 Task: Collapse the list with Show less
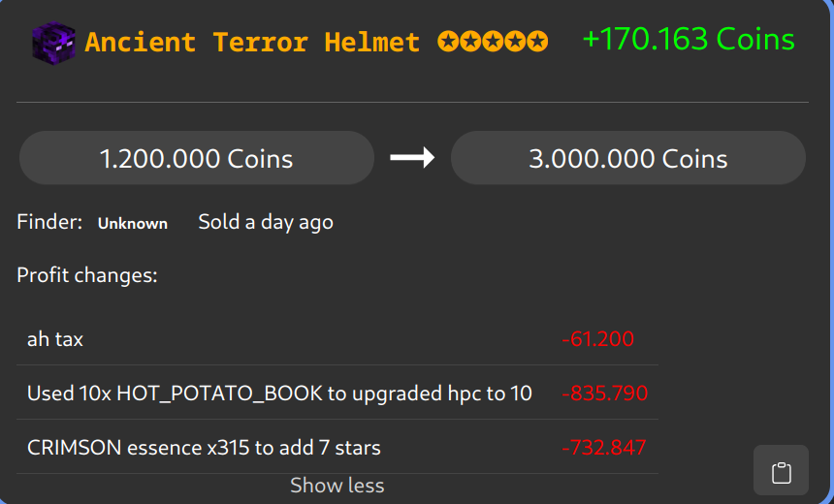coord(337,486)
